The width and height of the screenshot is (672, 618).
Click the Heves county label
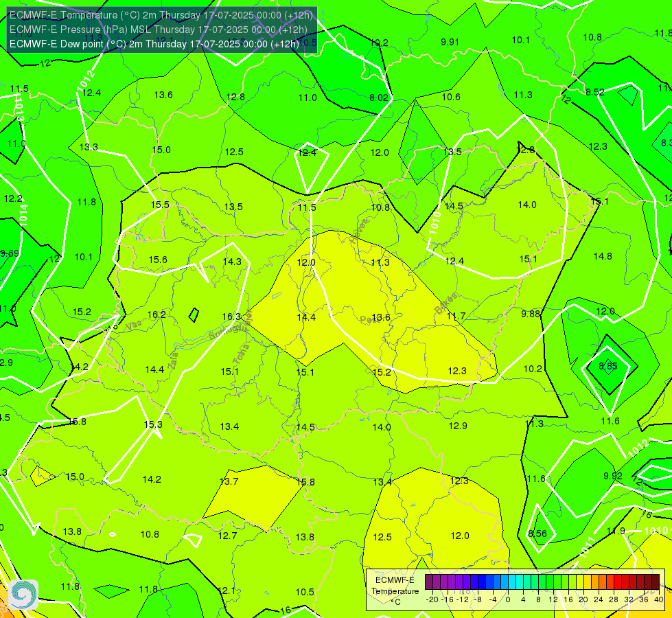[x=359, y=231]
